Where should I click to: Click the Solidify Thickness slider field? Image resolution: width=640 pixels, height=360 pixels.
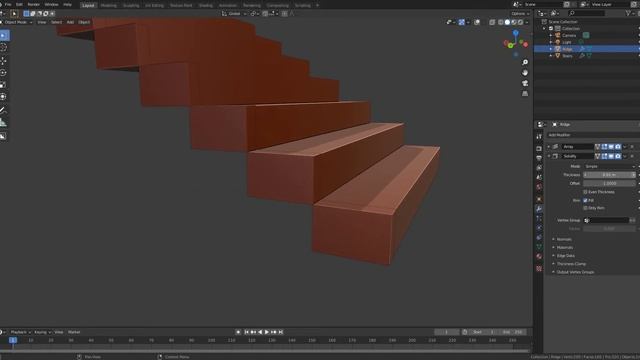[x=610, y=175]
